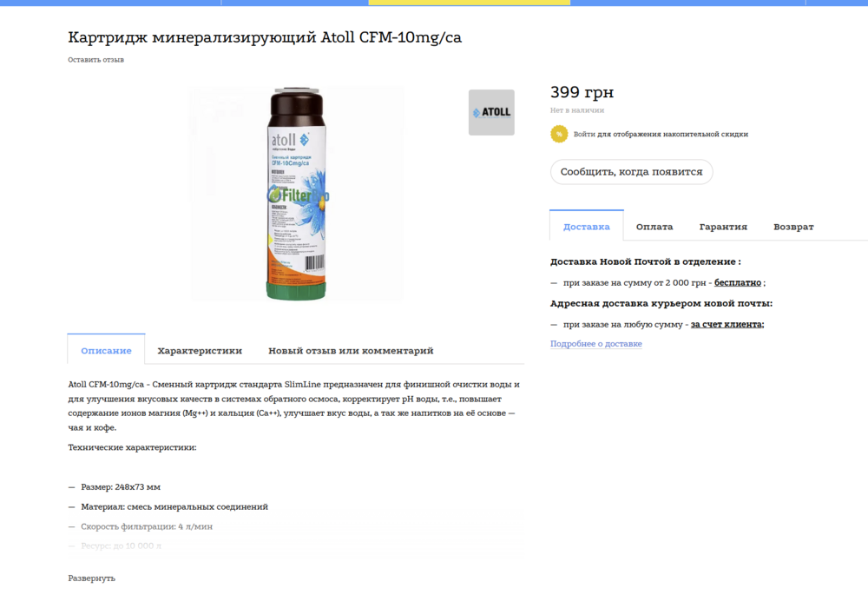Open the Гарантия tab
Image resolution: width=868 pixels, height=608 pixels.
coord(723,226)
